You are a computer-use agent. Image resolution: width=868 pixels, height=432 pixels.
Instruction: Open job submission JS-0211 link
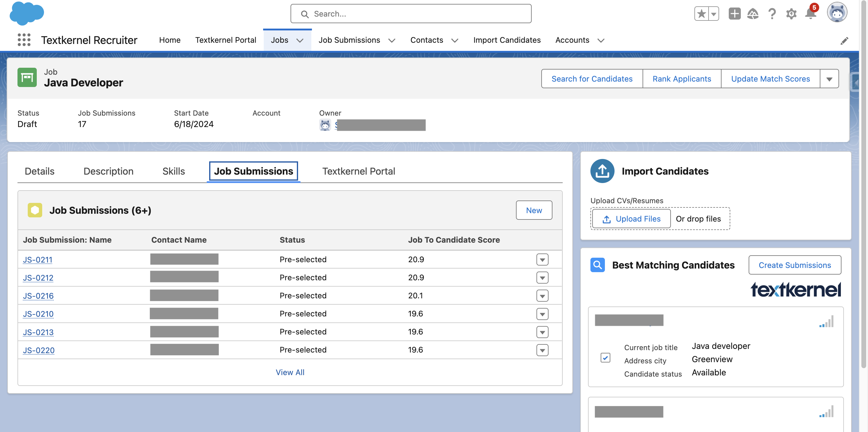coord(38,260)
